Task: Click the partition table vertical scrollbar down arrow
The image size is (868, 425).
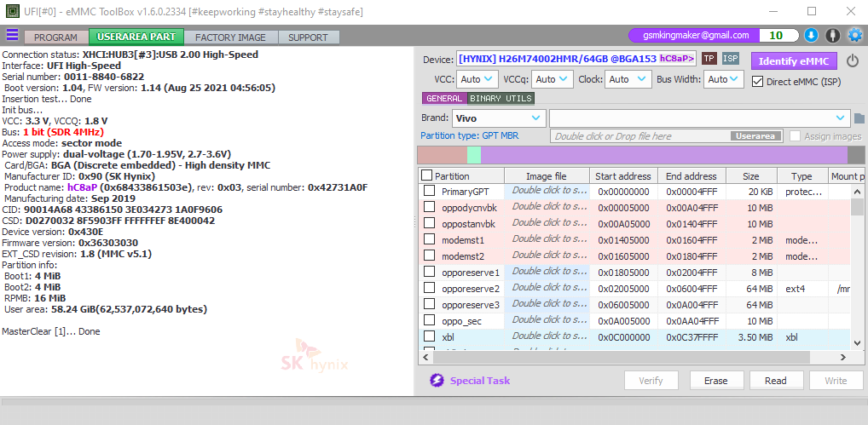Action: [x=856, y=343]
